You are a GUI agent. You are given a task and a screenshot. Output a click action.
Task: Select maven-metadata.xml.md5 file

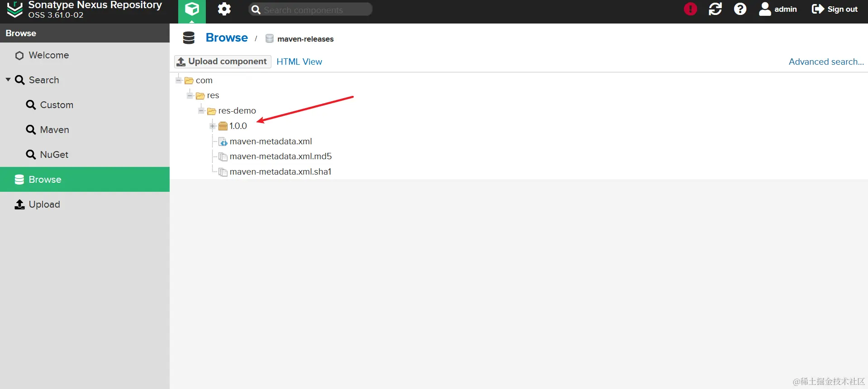[x=280, y=157]
